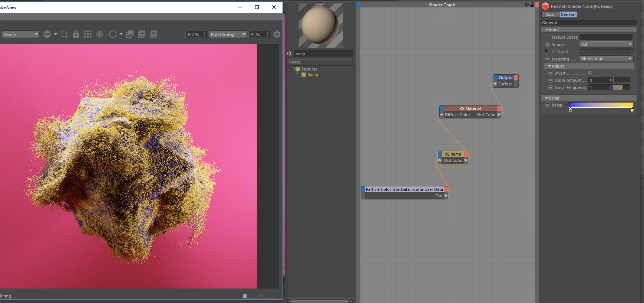Enable the bucket grid icon

pyautogui.click(x=88, y=34)
